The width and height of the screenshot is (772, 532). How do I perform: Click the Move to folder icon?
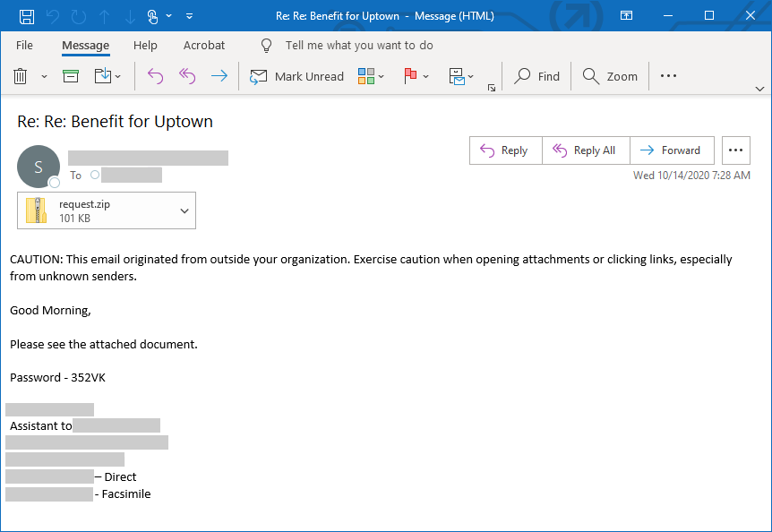(x=102, y=76)
